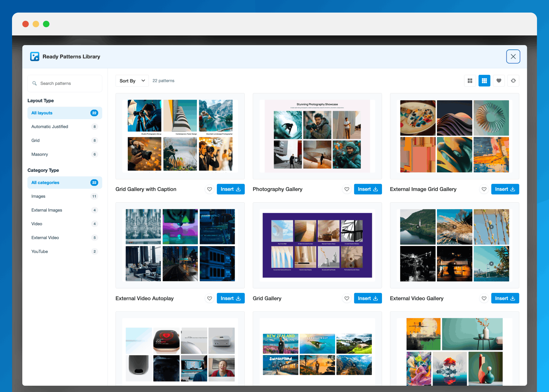This screenshot has height=392, width=549.
Task: Favorite the External Video Gallery pattern
Action: [484, 298]
